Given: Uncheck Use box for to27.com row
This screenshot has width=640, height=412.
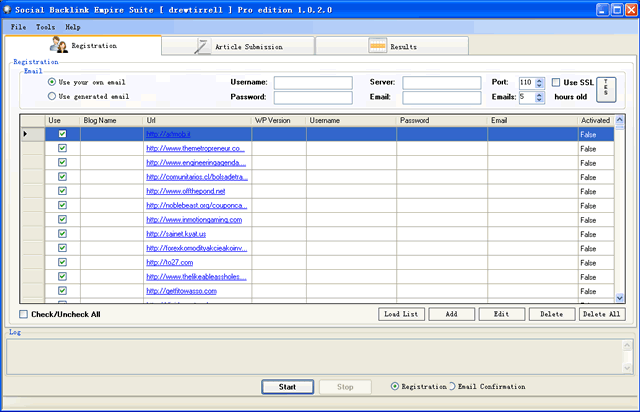Looking at the screenshot, I should pyautogui.click(x=62, y=262).
